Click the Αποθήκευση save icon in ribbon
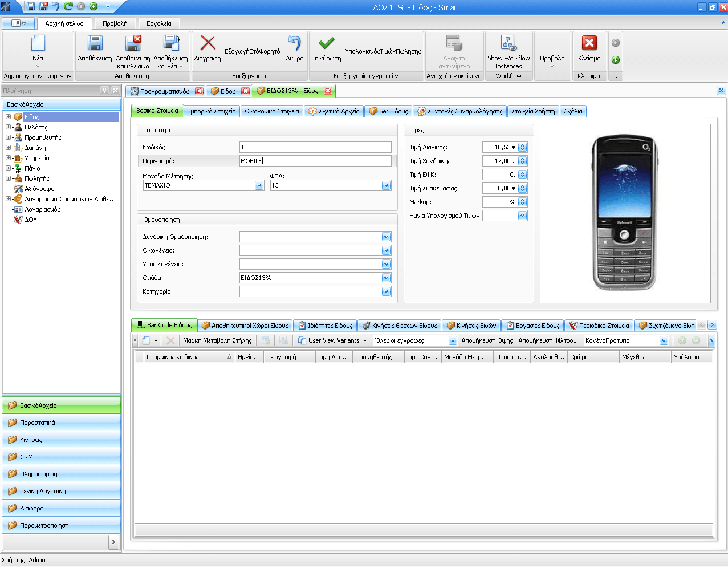 95,44
